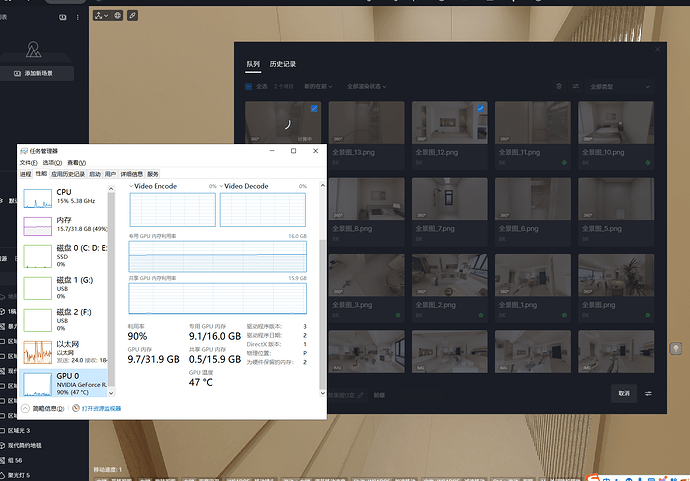Screen dimensions: 690x481
Task: Click the globe icon in viewport toolbar
Action: click(117, 16)
